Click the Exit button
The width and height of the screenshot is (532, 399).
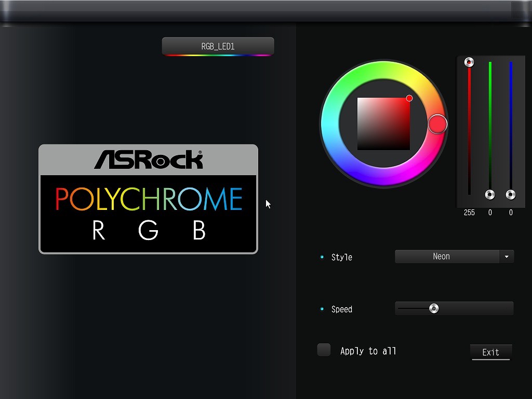[490, 352]
